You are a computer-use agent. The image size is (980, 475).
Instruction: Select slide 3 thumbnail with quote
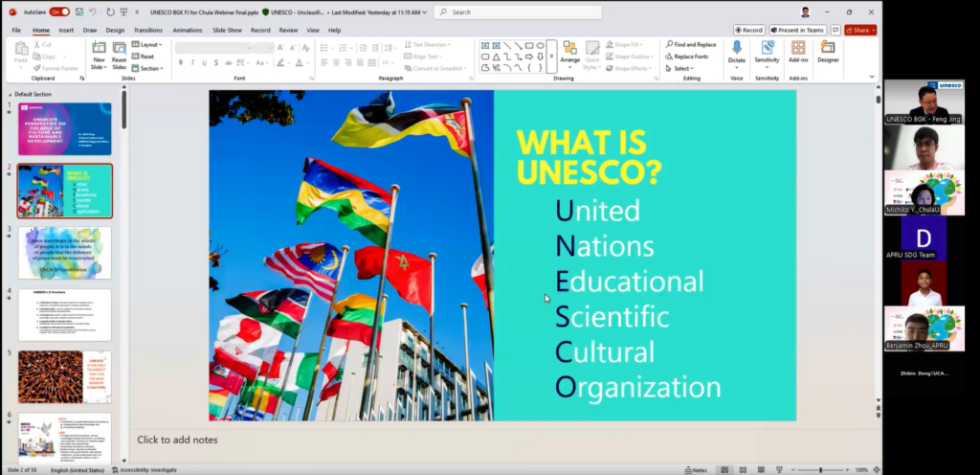point(65,253)
